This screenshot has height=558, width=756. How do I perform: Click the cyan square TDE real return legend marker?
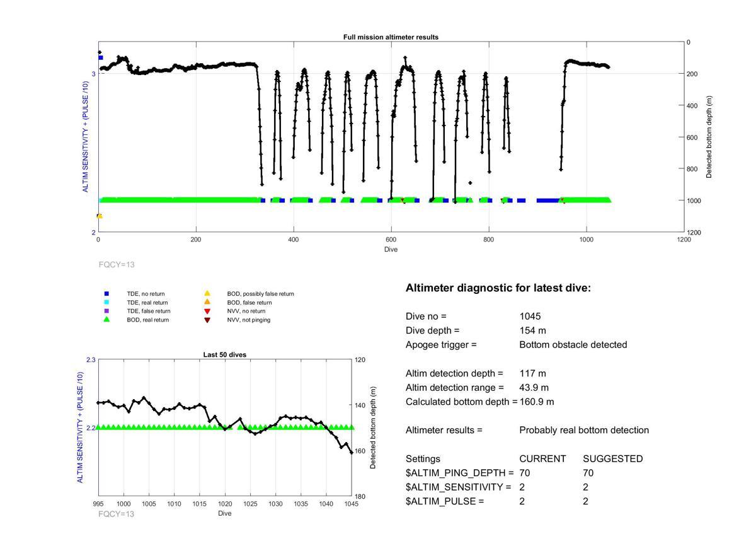(x=106, y=303)
